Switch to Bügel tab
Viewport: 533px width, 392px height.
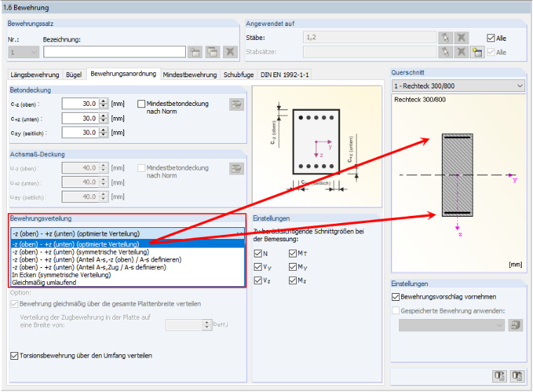[x=74, y=75]
